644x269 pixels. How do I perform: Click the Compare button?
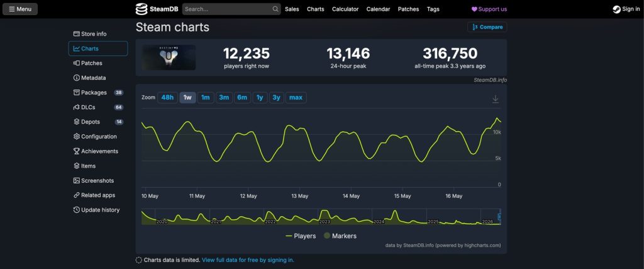(x=487, y=26)
